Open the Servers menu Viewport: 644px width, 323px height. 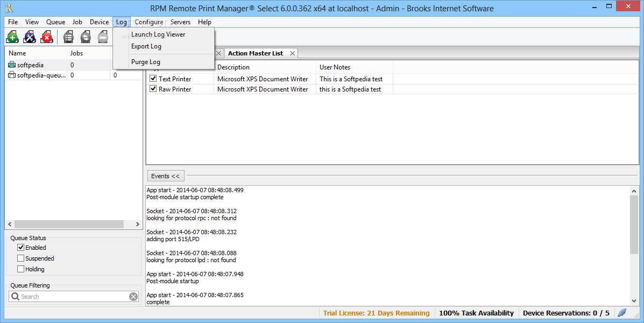point(180,22)
